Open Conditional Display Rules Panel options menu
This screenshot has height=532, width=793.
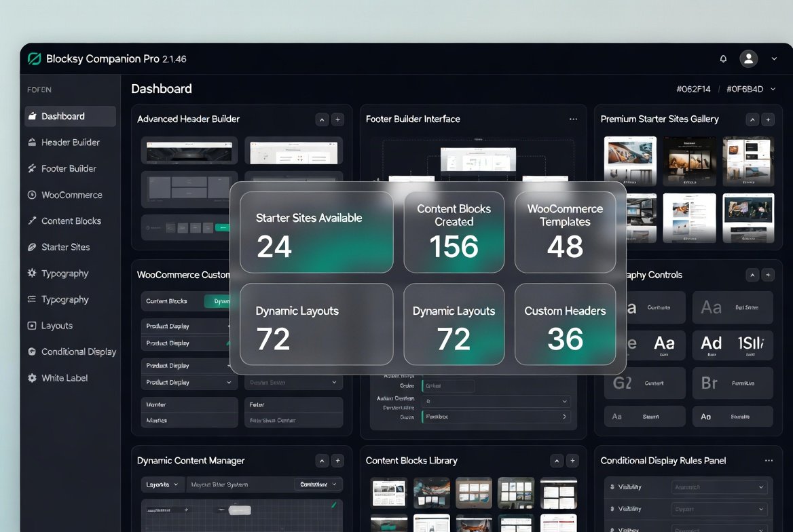pos(769,461)
